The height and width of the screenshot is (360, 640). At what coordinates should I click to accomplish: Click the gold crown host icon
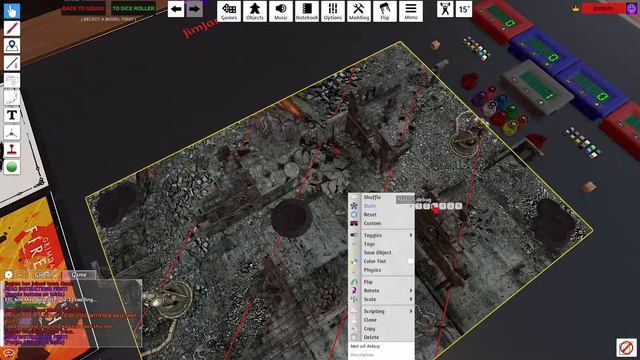[x=576, y=8]
